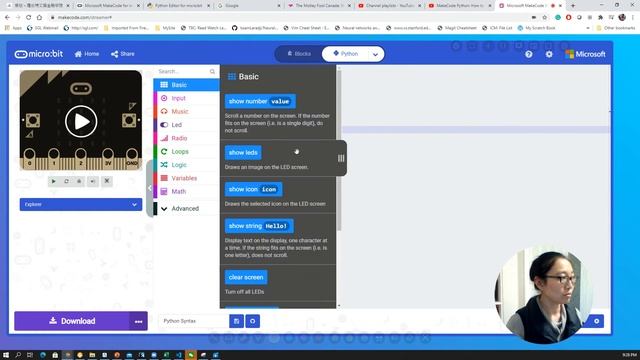
Task: Start the simulator with big play button
Action: [x=81, y=121]
